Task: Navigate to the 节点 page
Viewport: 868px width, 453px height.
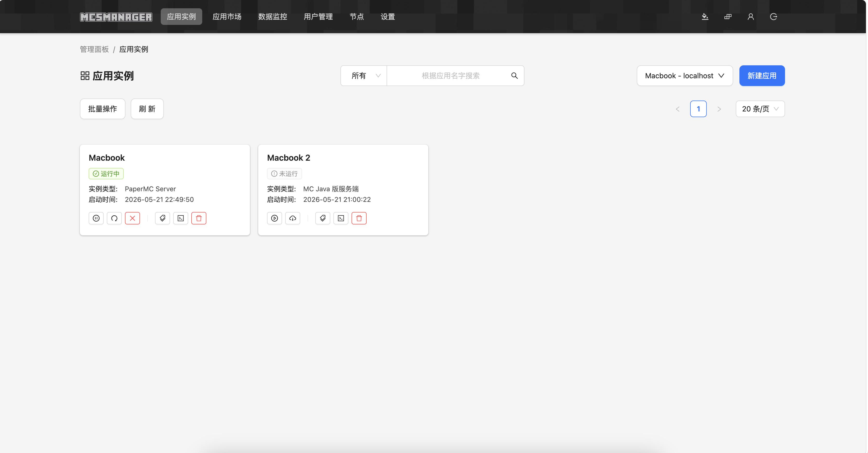Action: click(356, 17)
